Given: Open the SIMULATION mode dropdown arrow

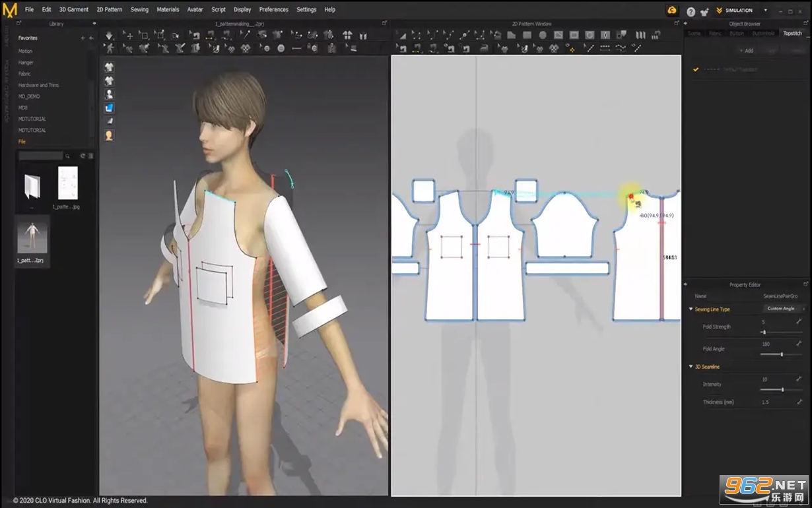Looking at the screenshot, I should (765, 11).
